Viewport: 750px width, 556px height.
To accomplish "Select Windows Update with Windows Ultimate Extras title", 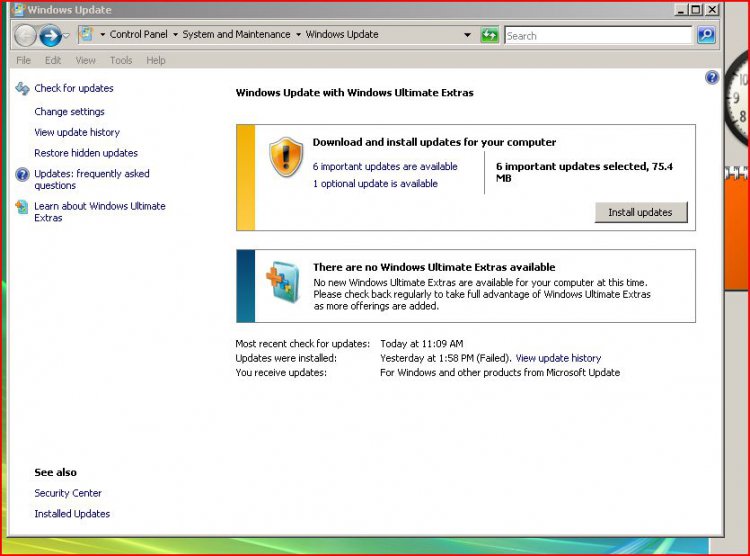I will coord(354,93).
